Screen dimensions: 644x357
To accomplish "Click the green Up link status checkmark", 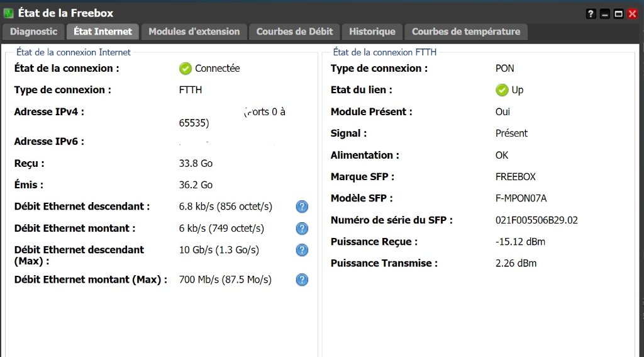I will tap(502, 90).
